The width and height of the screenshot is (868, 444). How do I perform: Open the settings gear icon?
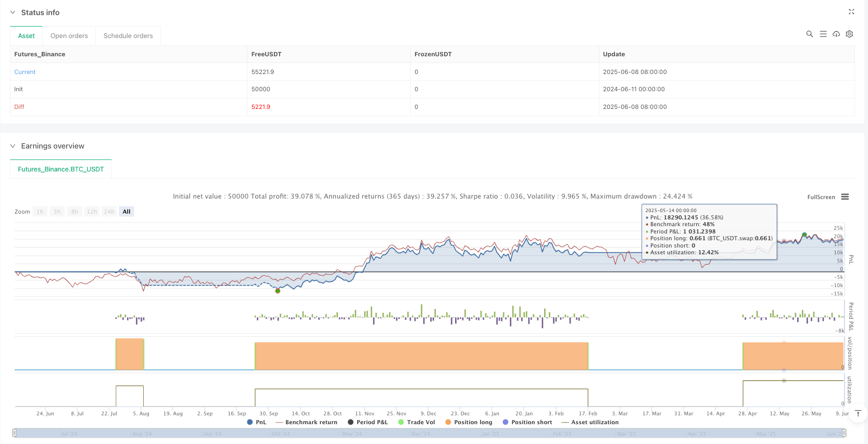[x=849, y=34]
